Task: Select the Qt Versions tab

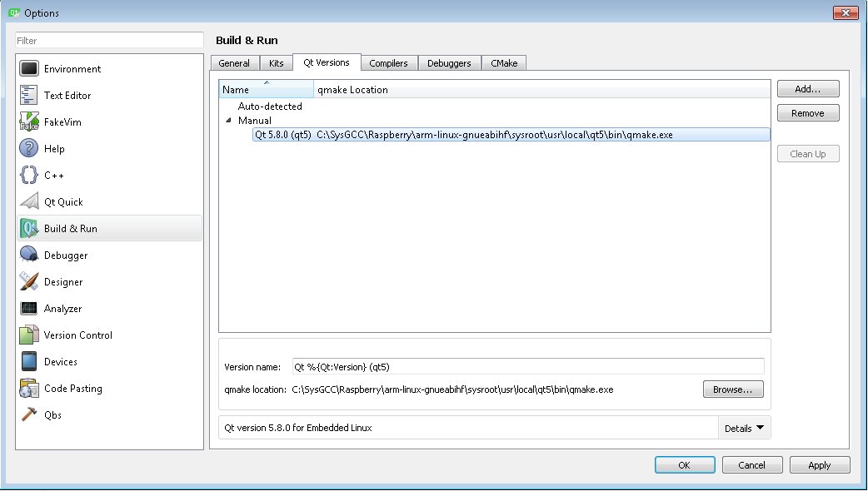Action: click(327, 62)
